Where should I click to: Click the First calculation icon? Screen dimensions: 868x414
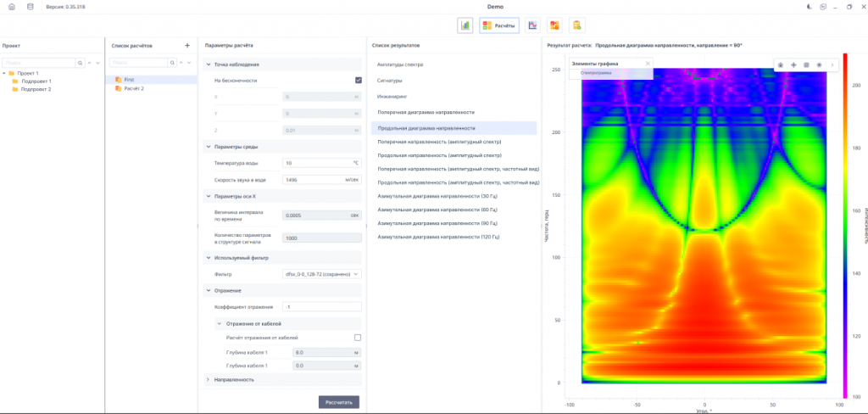pos(118,80)
